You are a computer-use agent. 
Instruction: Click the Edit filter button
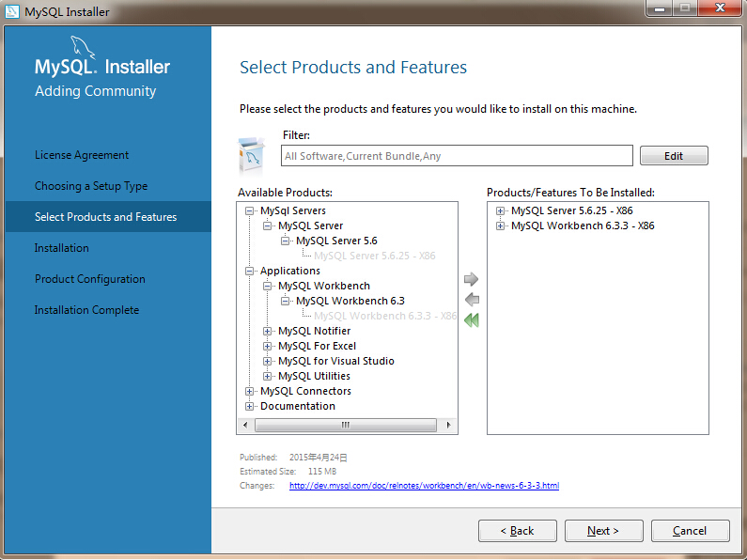tap(674, 156)
